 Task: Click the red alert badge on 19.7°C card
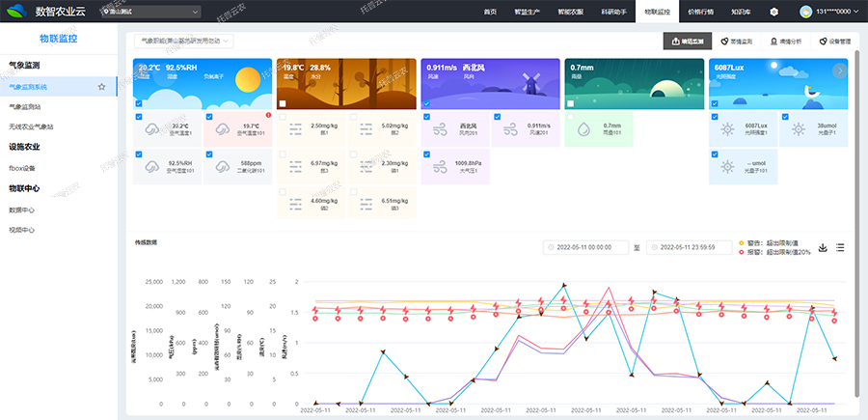(x=268, y=116)
